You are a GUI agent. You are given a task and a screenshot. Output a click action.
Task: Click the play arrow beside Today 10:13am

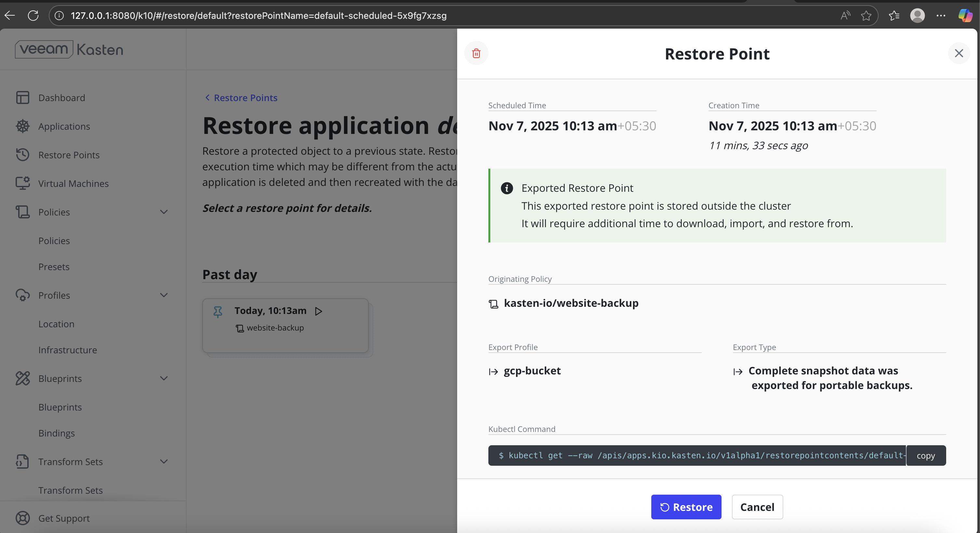pyautogui.click(x=318, y=311)
